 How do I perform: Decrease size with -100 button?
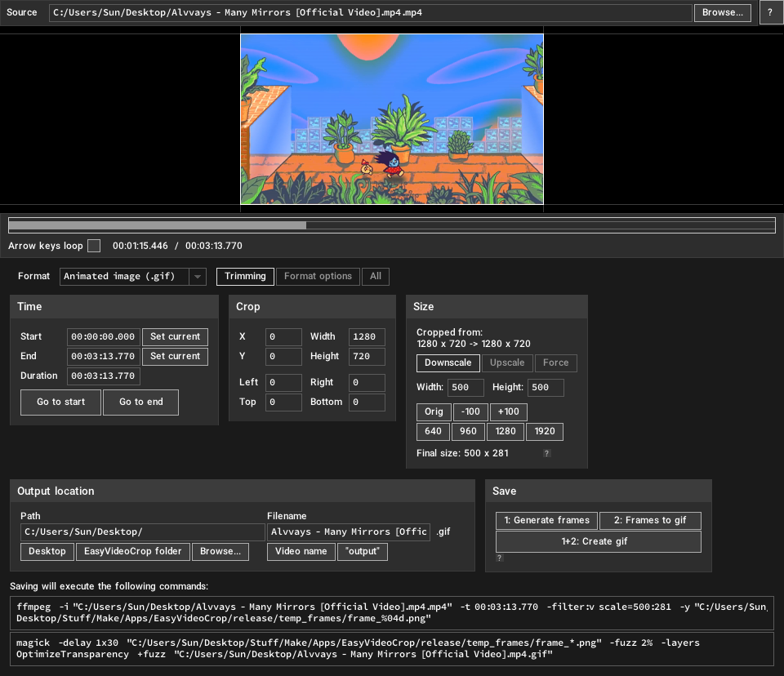click(x=470, y=412)
